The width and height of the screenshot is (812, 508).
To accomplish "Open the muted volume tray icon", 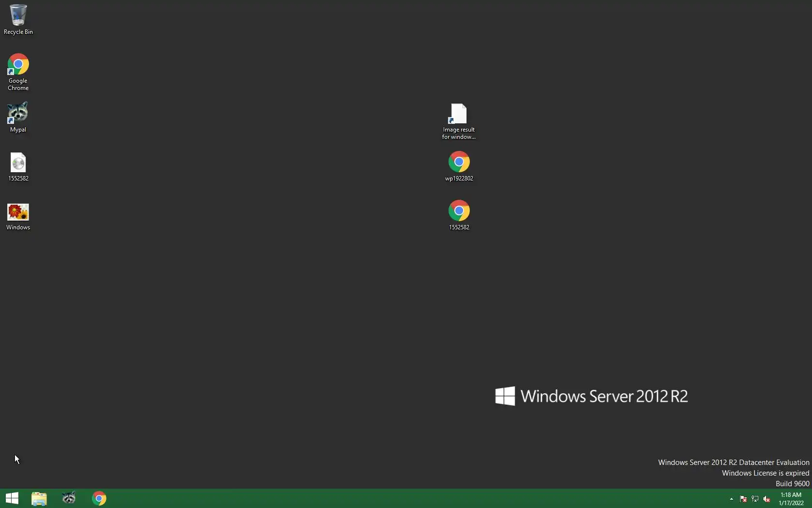I will 767,499.
